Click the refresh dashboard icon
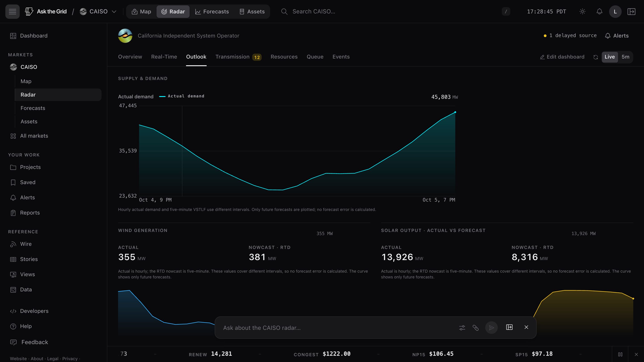Screen dimensions: 644x362 [x=595, y=57]
